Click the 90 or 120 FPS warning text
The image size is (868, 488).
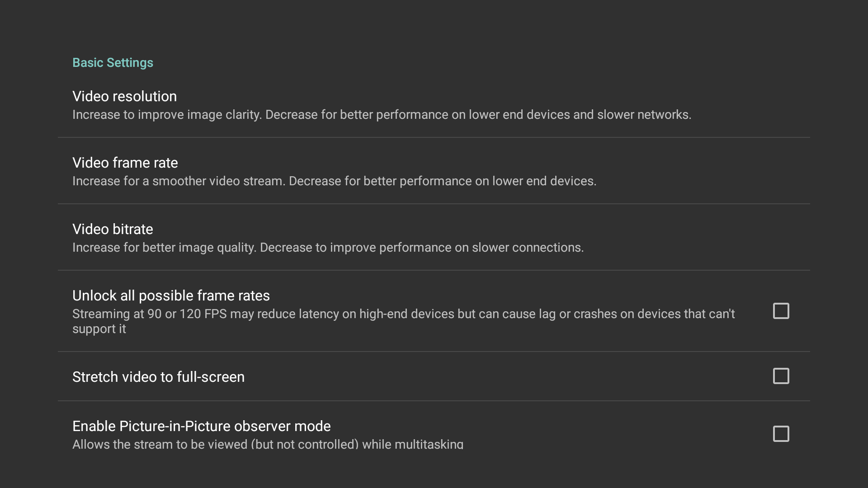click(404, 314)
